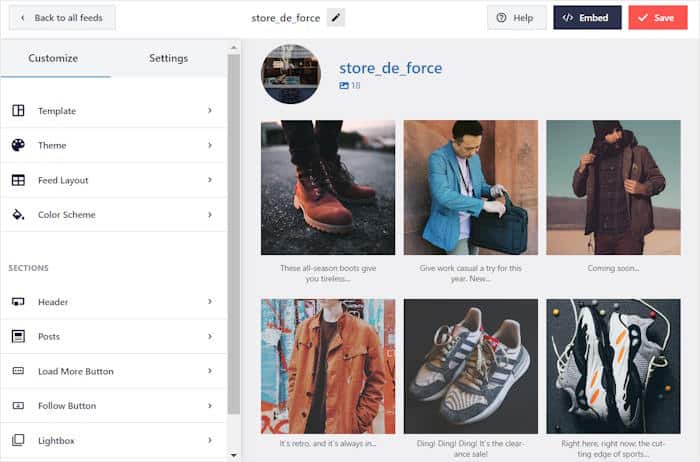Click the Header section icon

(x=18, y=302)
